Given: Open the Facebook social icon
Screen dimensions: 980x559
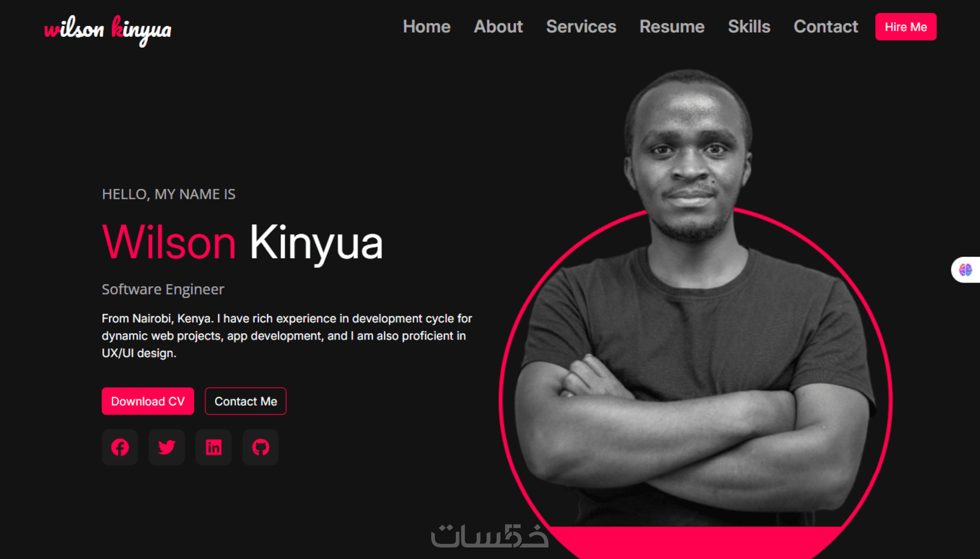Looking at the screenshot, I should tap(120, 447).
